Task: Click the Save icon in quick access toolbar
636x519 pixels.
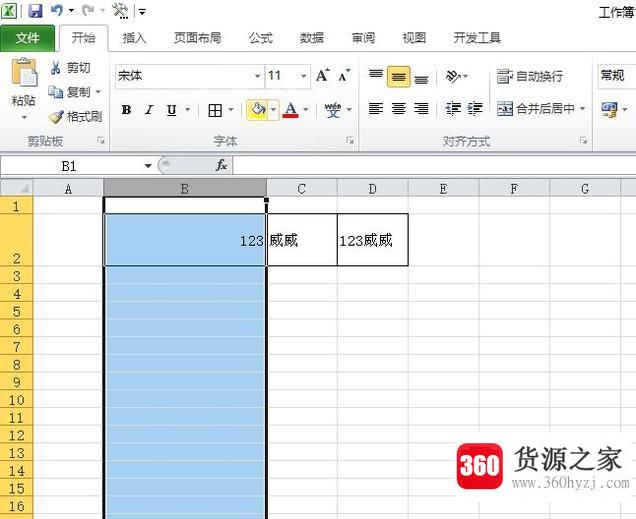Action: coord(35,11)
